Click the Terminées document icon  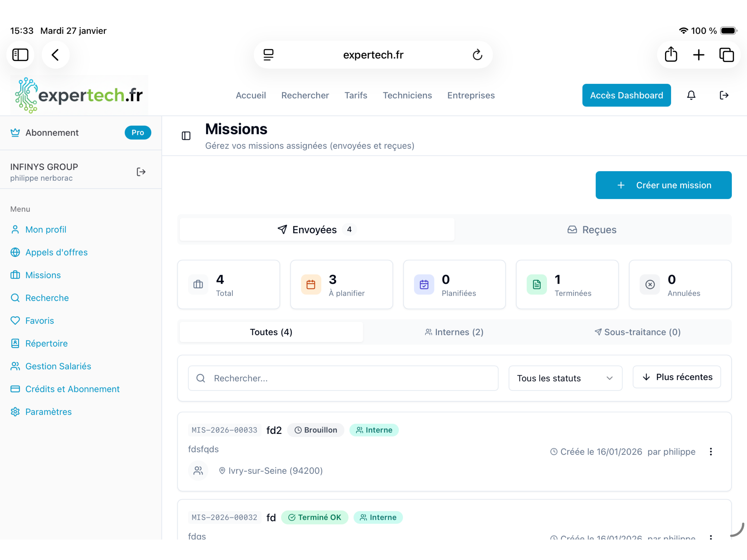(537, 285)
